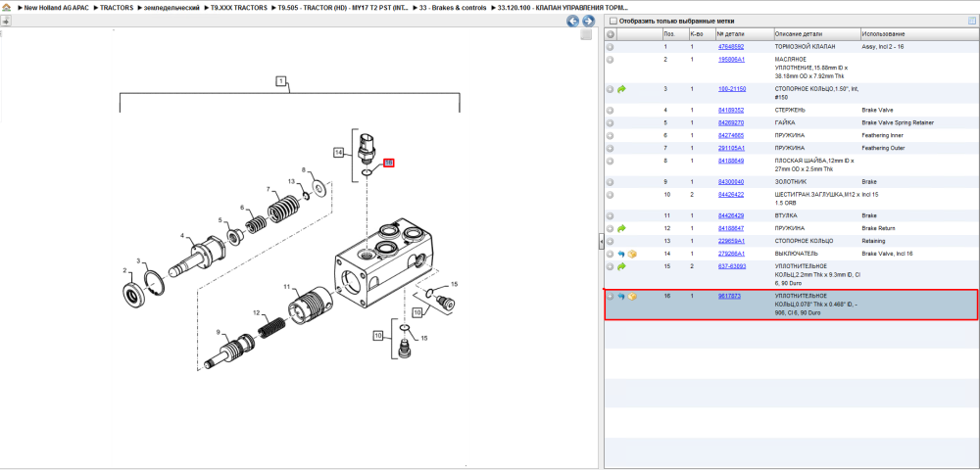Click the blue return arrow in row 16
Viewport: 980px width, 470px height.
pyautogui.click(x=621, y=297)
